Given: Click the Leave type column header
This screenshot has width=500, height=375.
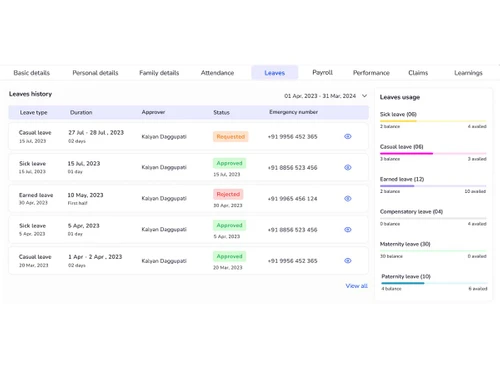Looking at the screenshot, I should click(33, 112).
